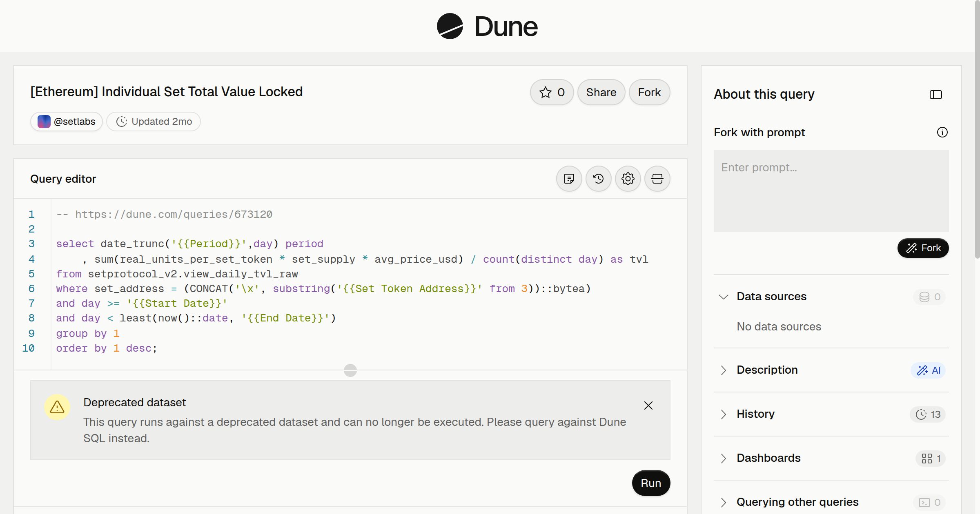Image resolution: width=980 pixels, height=514 pixels.
Task: Click the Updated 2mo badge
Action: (x=154, y=122)
